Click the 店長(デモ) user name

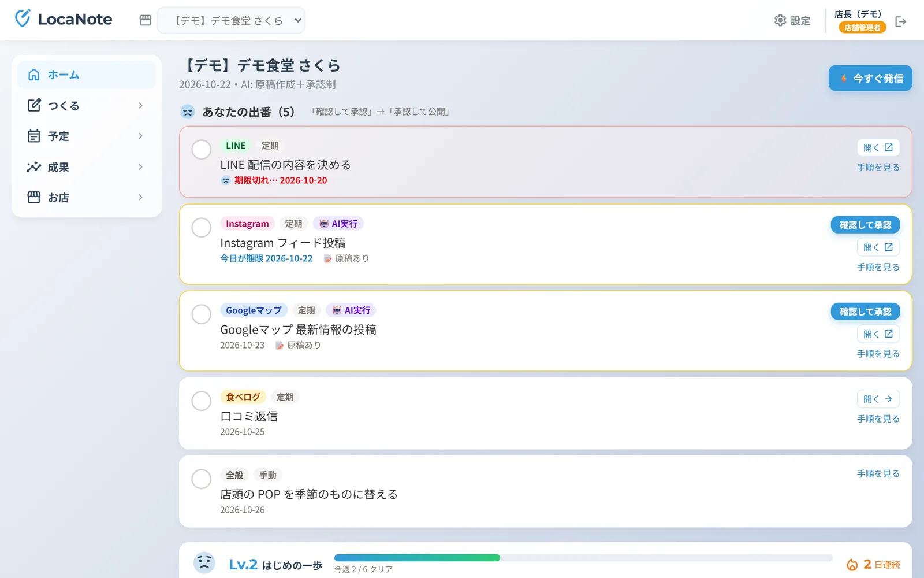(858, 14)
